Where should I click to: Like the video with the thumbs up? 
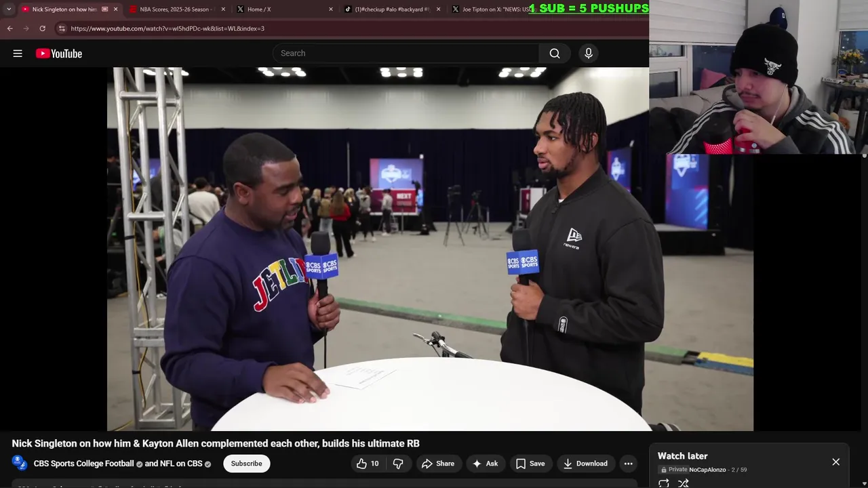pos(368,464)
